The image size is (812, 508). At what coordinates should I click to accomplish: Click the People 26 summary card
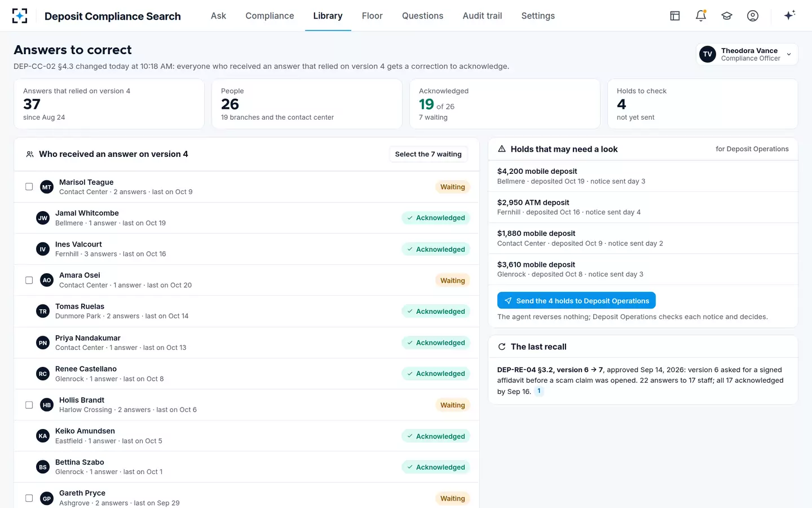[307, 104]
